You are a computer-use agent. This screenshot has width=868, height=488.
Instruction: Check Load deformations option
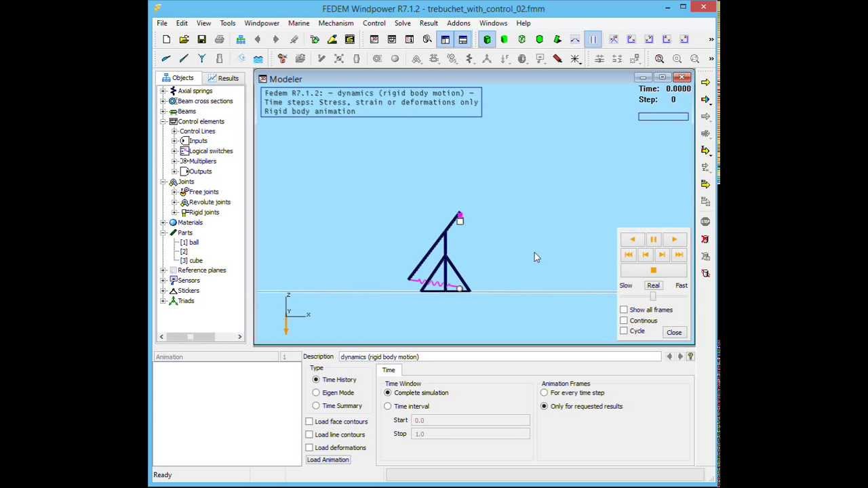tap(309, 447)
